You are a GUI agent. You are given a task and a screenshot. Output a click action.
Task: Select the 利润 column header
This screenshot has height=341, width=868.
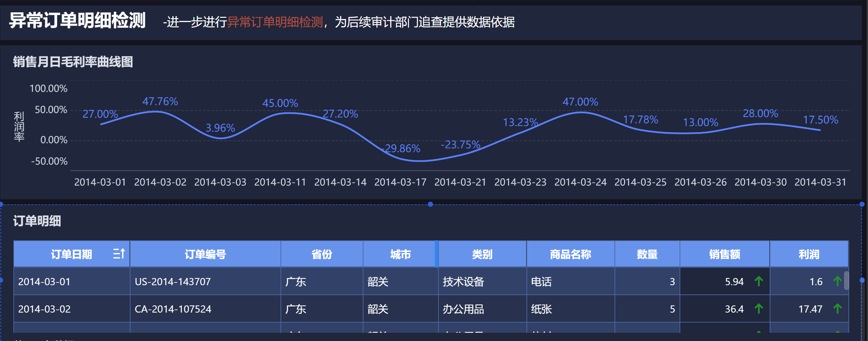point(809,254)
